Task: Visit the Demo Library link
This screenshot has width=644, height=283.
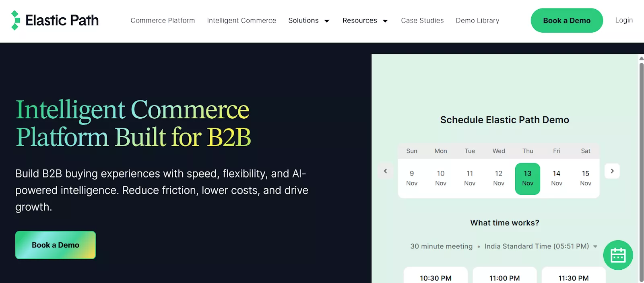Action: [x=477, y=21]
